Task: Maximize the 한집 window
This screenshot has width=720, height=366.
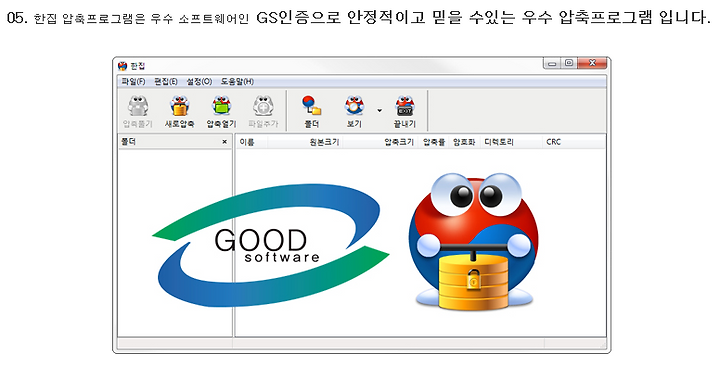Action: point(569,63)
